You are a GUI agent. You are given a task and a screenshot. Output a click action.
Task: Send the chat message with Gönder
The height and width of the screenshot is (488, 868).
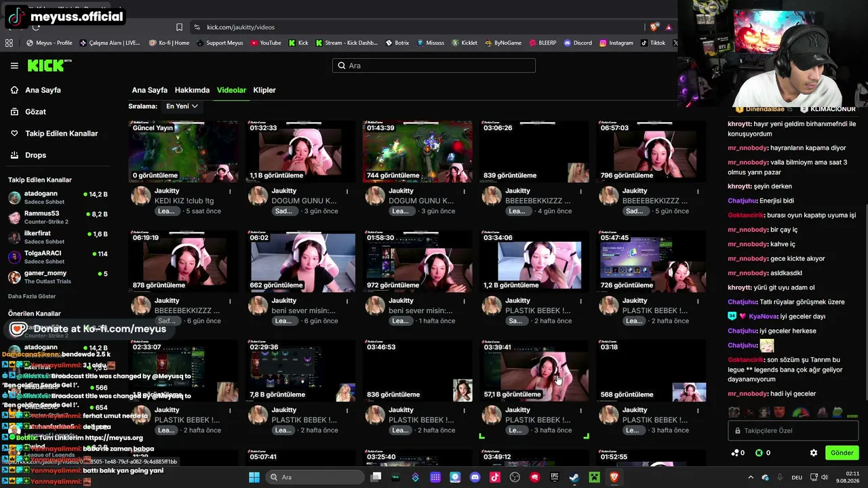(x=842, y=453)
